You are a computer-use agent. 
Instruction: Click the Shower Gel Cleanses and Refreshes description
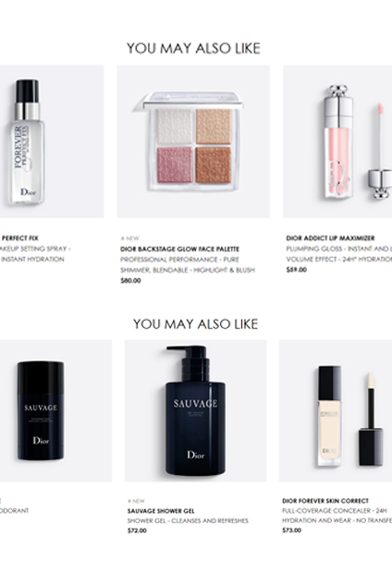coord(188,520)
